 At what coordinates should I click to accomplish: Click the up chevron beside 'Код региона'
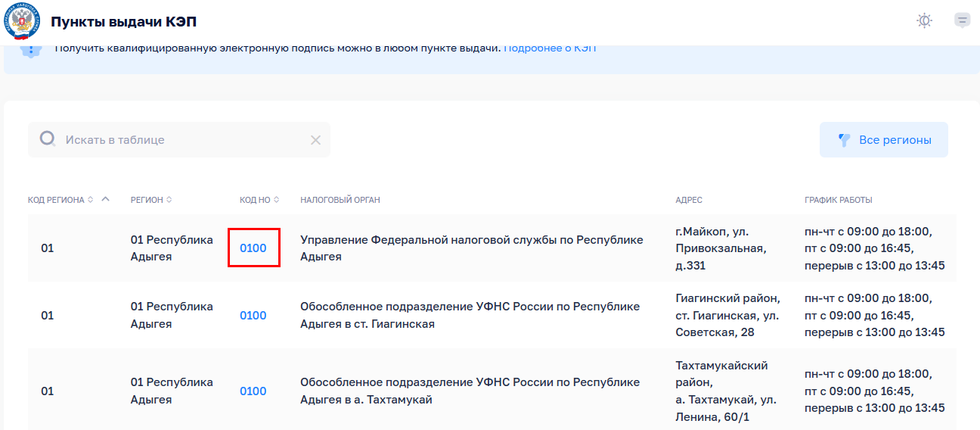tap(105, 199)
